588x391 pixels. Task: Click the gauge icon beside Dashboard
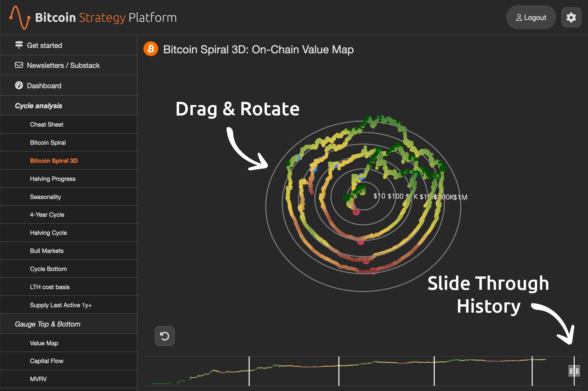point(19,85)
